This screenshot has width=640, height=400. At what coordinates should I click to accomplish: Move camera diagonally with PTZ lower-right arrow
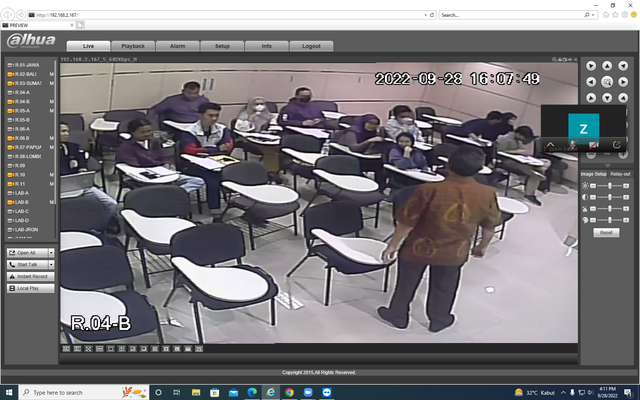[x=623, y=98]
